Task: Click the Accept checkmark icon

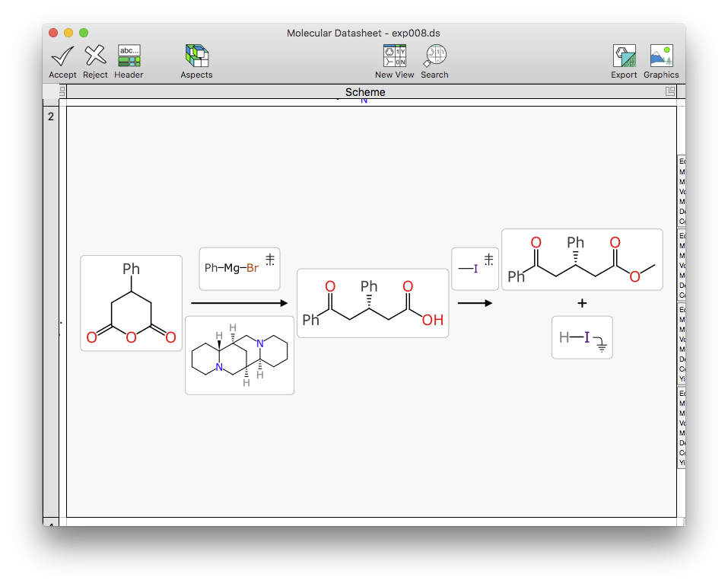Action: point(62,56)
